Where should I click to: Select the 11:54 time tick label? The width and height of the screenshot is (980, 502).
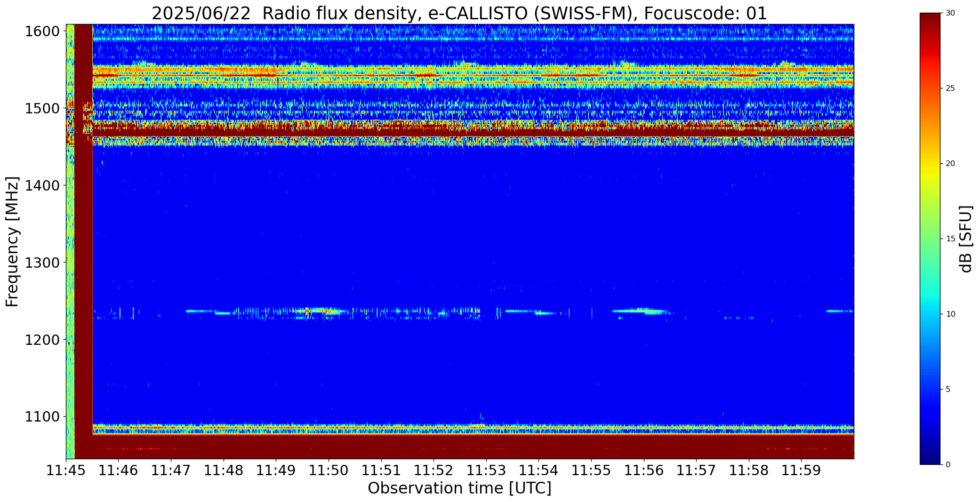[x=539, y=470]
